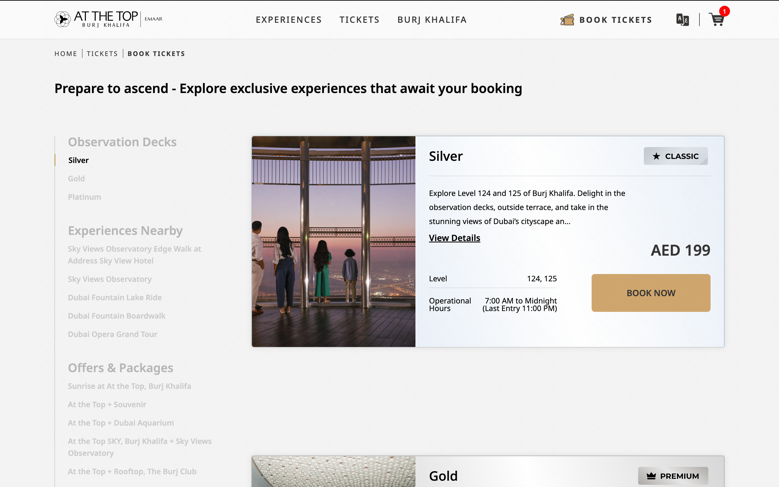Select Silver in the sidebar list
This screenshot has height=487, width=779.
78,160
